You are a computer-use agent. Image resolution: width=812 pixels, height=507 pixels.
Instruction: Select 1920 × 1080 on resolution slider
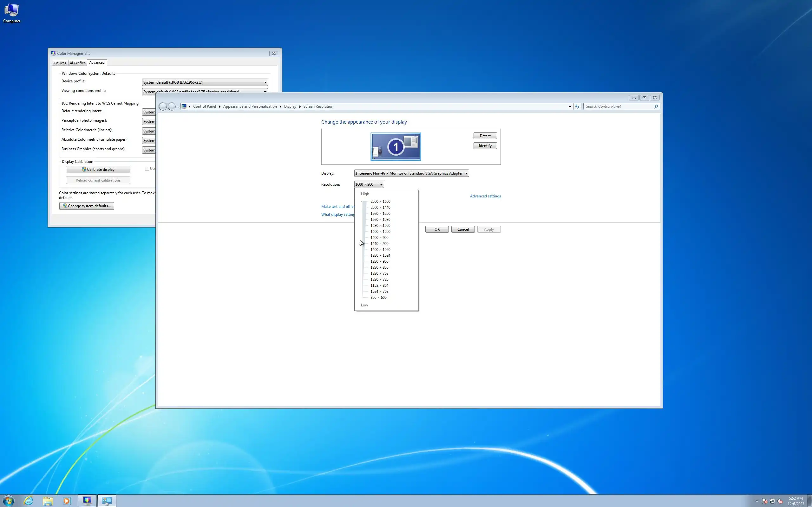380,220
